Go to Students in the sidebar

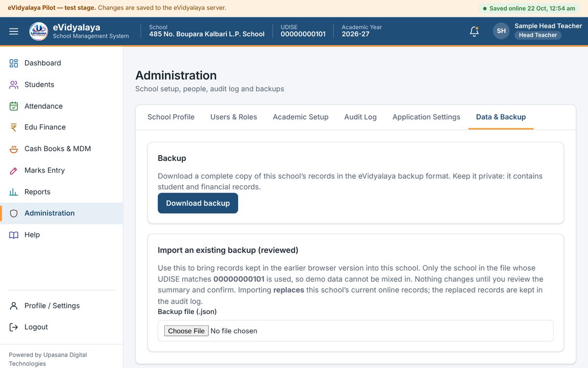[62, 84]
